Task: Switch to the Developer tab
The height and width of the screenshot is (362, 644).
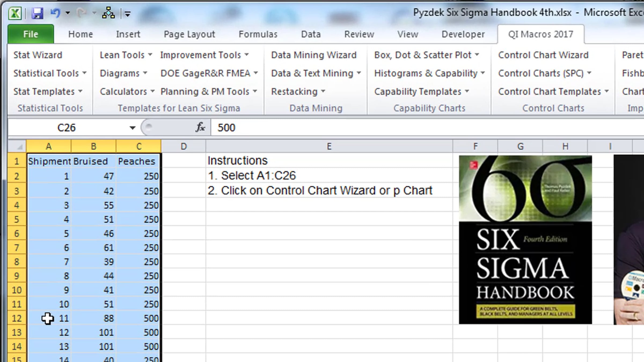Action: click(x=463, y=34)
